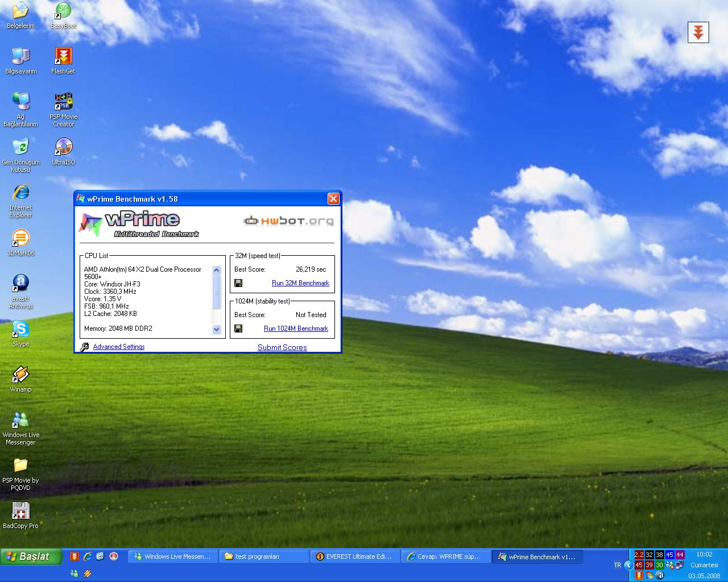Click the avast! icon in system tray
The image size is (728, 582).
[660, 575]
